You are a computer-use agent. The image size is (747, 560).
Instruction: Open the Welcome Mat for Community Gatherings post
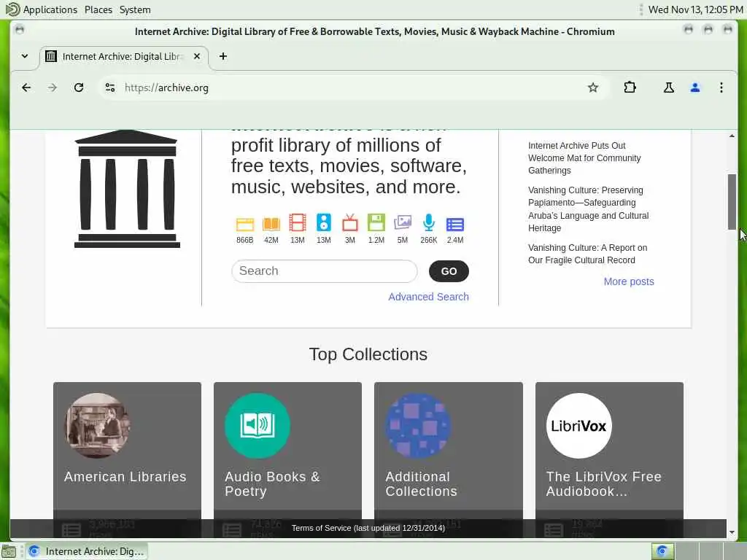584,158
